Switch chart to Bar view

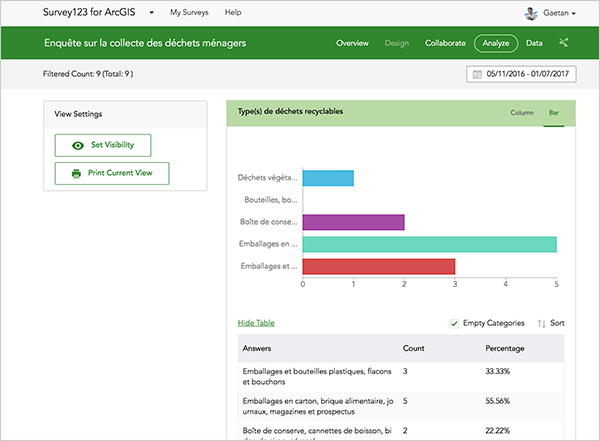pyautogui.click(x=553, y=112)
